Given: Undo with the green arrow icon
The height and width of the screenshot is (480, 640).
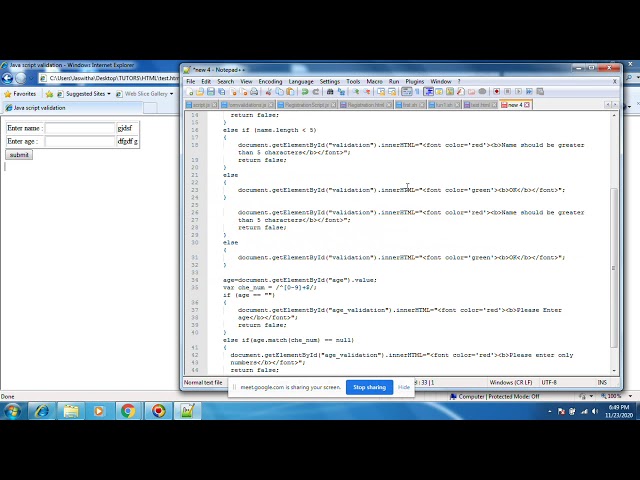Looking at the screenshot, I should (305, 92).
